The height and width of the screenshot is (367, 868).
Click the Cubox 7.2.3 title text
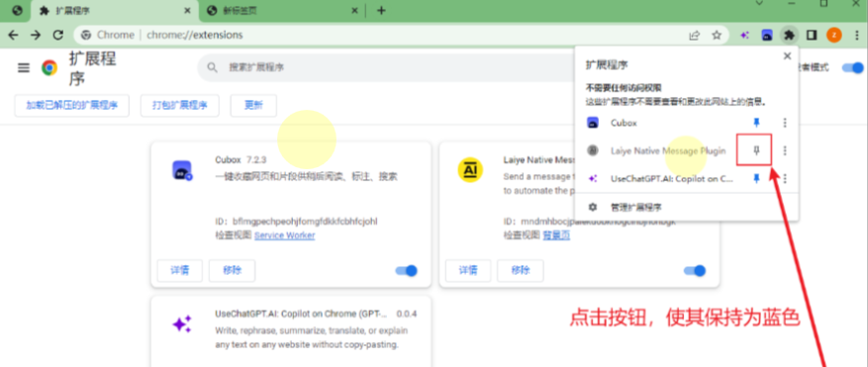[x=241, y=160]
